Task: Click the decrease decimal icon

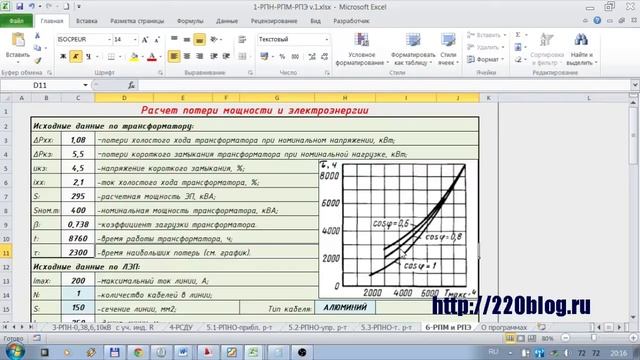Action: [325, 56]
